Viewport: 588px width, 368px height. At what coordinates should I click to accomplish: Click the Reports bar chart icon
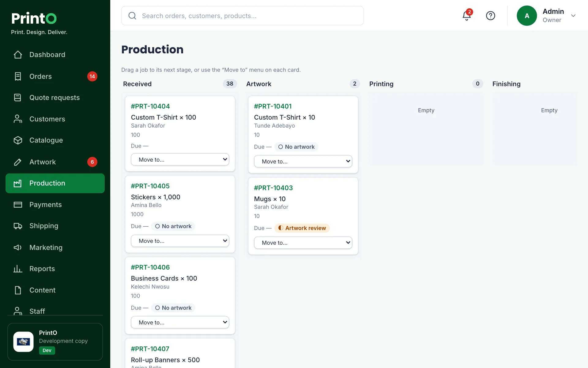point(18,269)
